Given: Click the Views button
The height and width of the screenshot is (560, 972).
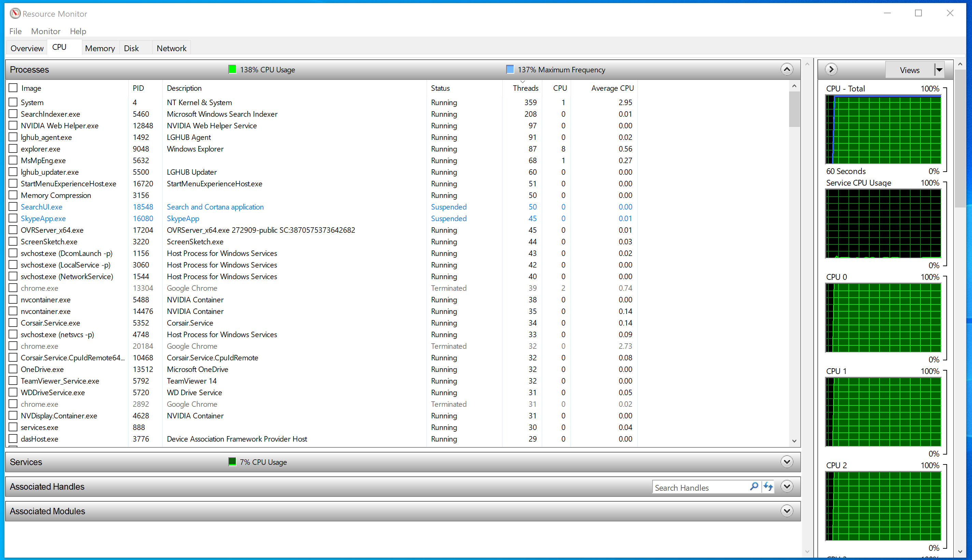Looking at the screenshot, I should 910,70.
